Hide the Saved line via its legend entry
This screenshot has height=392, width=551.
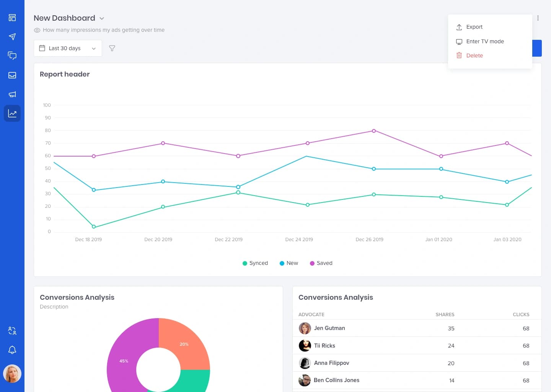coord(321,263)
